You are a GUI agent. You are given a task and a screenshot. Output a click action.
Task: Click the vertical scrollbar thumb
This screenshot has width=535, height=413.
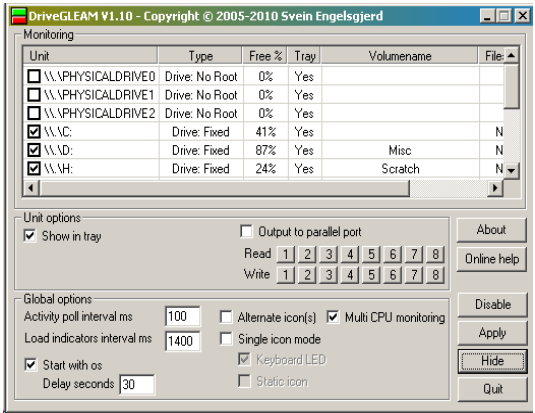[x=511, y=86]
